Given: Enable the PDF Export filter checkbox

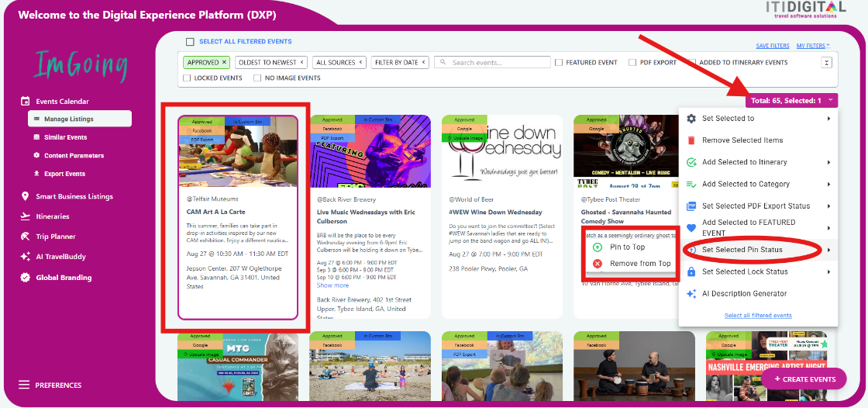Looking at the screenshot, I should click(632, 63).
